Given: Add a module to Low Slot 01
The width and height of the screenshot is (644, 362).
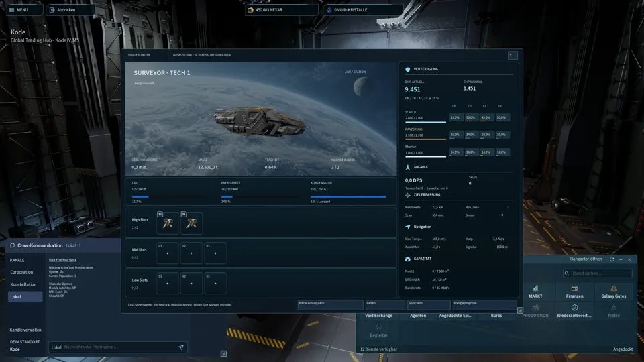Looking at the screenshot, I should pos(168,283).
